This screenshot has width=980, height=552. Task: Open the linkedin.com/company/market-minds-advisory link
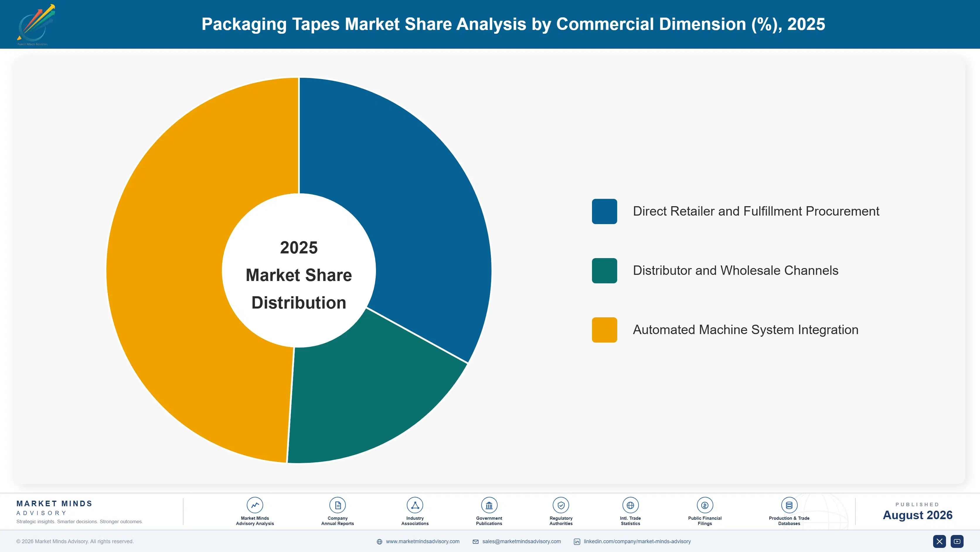pyautogui.click(x=637, y=541)
